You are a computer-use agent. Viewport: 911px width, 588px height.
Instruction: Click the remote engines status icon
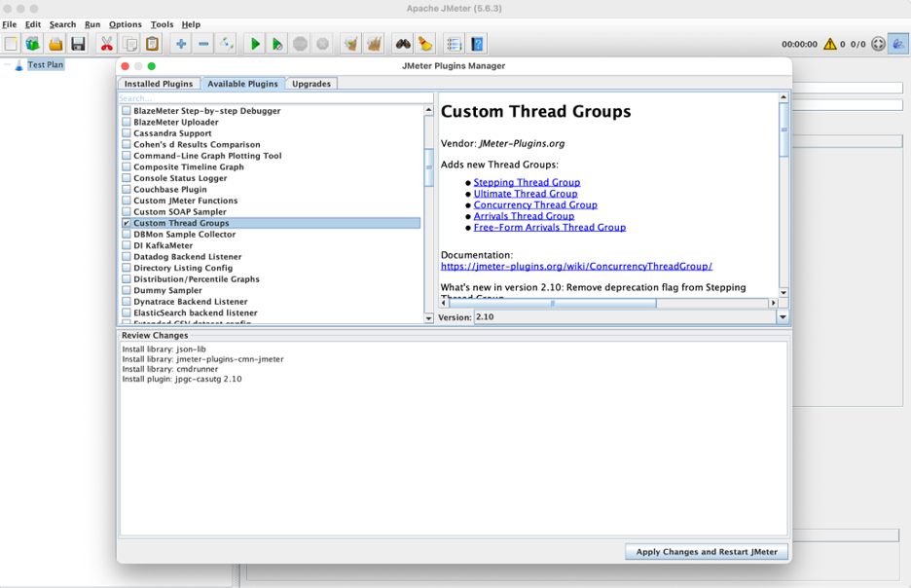coord(879,44)
